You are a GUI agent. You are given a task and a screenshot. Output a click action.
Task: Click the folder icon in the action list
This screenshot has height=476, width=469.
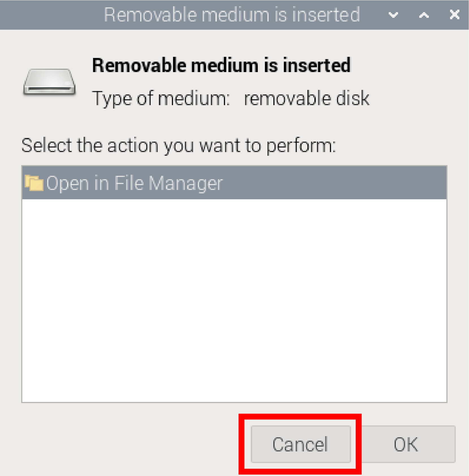pos(34,183)
